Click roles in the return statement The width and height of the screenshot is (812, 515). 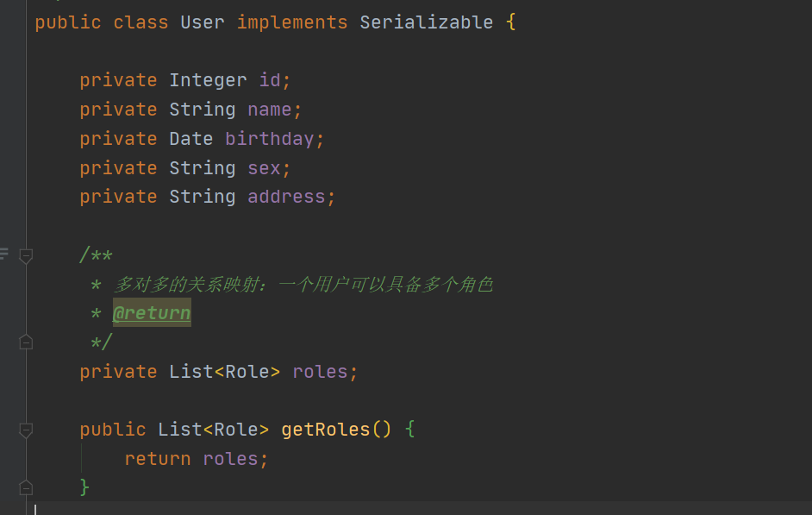[x=230, y=459]
